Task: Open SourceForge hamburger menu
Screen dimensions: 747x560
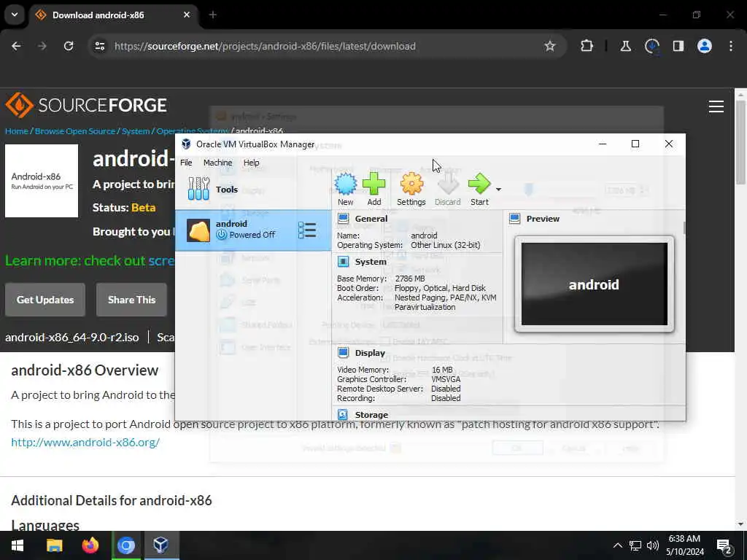Action: (716, 106)
